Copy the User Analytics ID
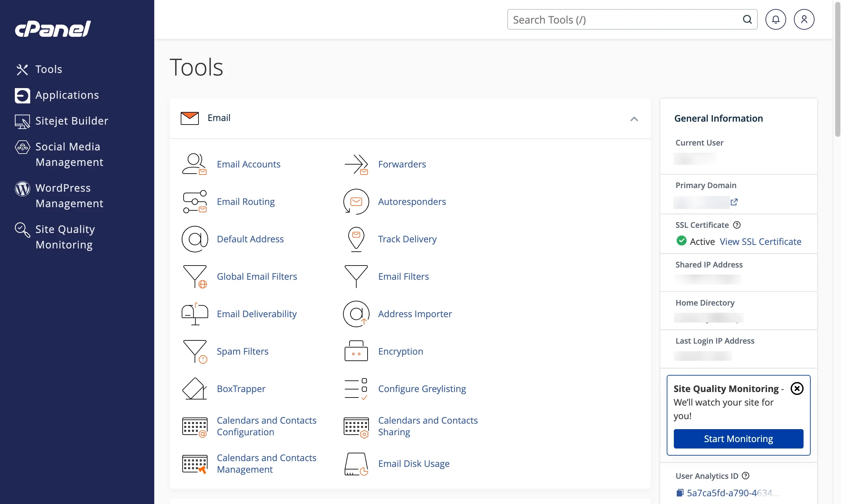Screen dimensions: 841x504 coord(680,492)
